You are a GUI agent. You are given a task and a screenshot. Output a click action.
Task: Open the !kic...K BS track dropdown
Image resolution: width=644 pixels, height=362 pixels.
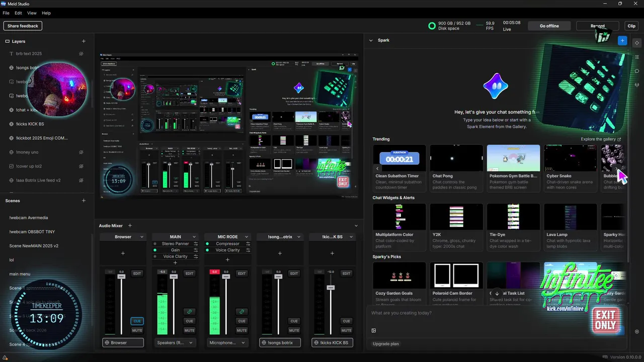click(351, 237)
